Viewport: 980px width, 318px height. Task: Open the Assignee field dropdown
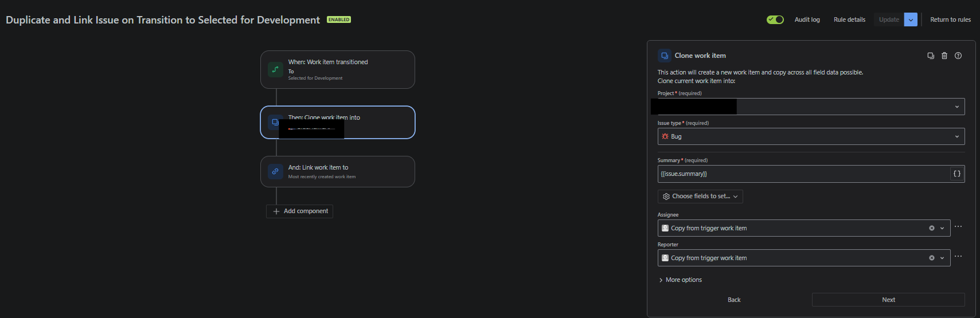pos(804,228)
